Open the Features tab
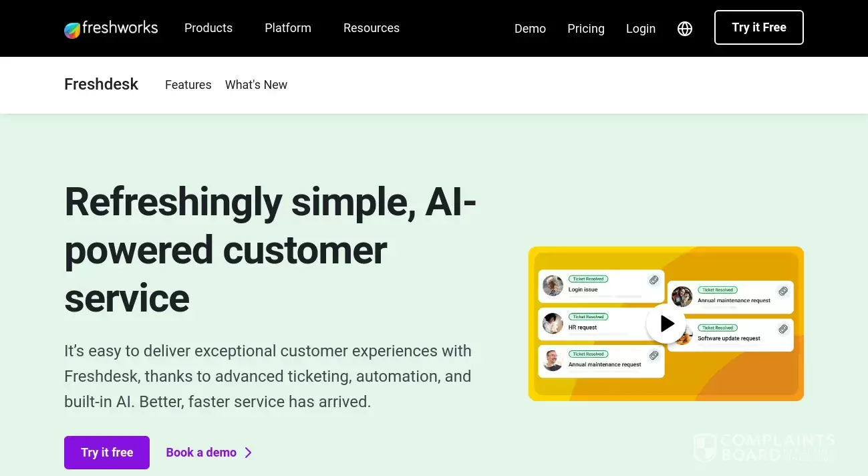The height and width of the screenshot is (476, 868). coord(188,85)
